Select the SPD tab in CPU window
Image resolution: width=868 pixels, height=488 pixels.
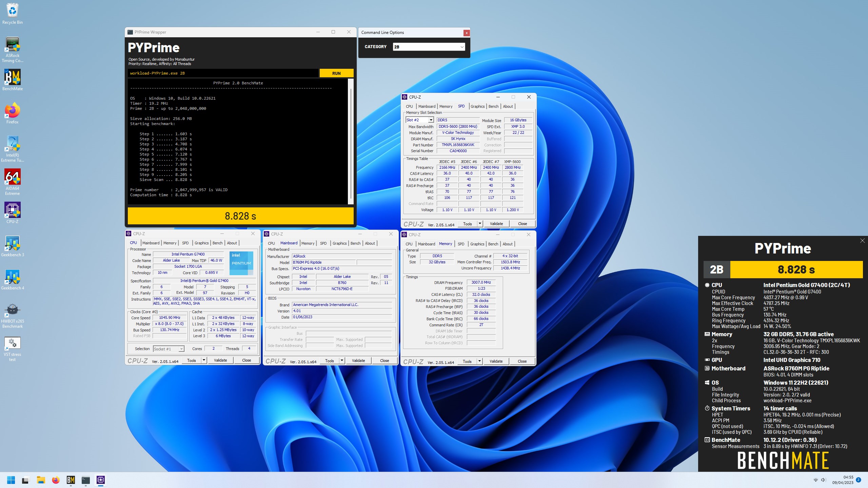coord(185,243)
